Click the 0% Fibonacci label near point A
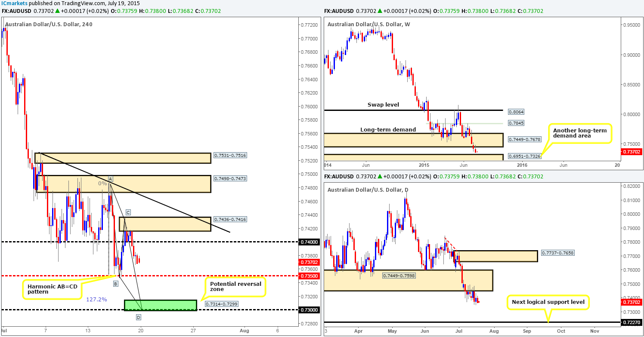 (102, 183)
